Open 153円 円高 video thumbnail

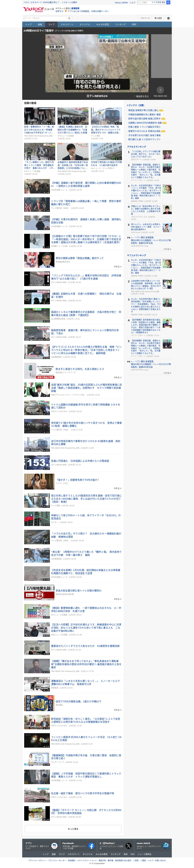[x=37, y=463]
